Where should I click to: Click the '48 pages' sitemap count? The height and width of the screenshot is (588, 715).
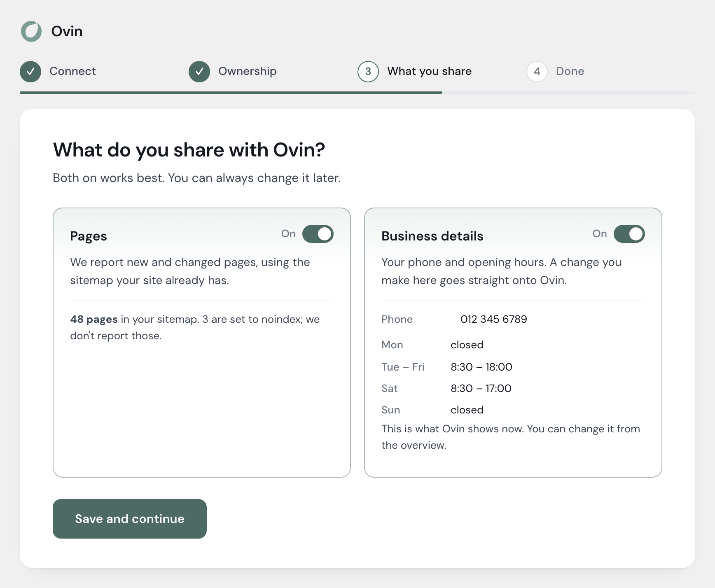[94, 319]
